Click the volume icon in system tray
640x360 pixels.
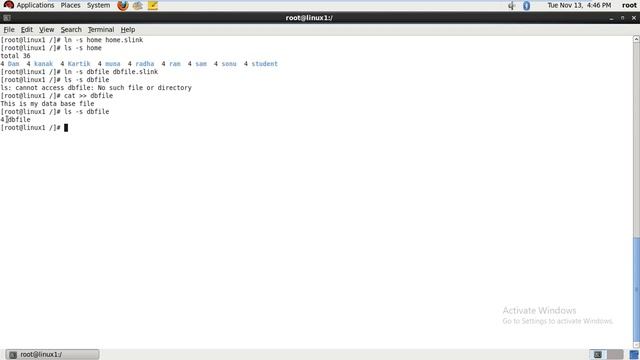511,5
